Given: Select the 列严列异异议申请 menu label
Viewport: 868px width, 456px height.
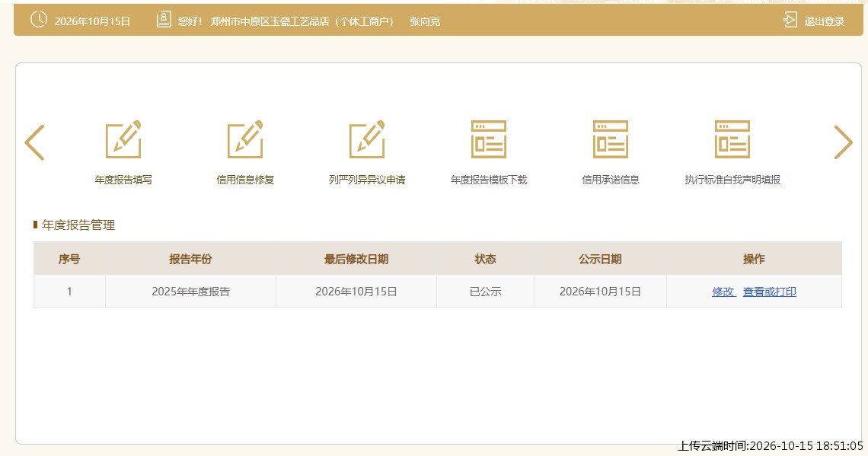Looking at the screenshot, I should tap(367, 180).
